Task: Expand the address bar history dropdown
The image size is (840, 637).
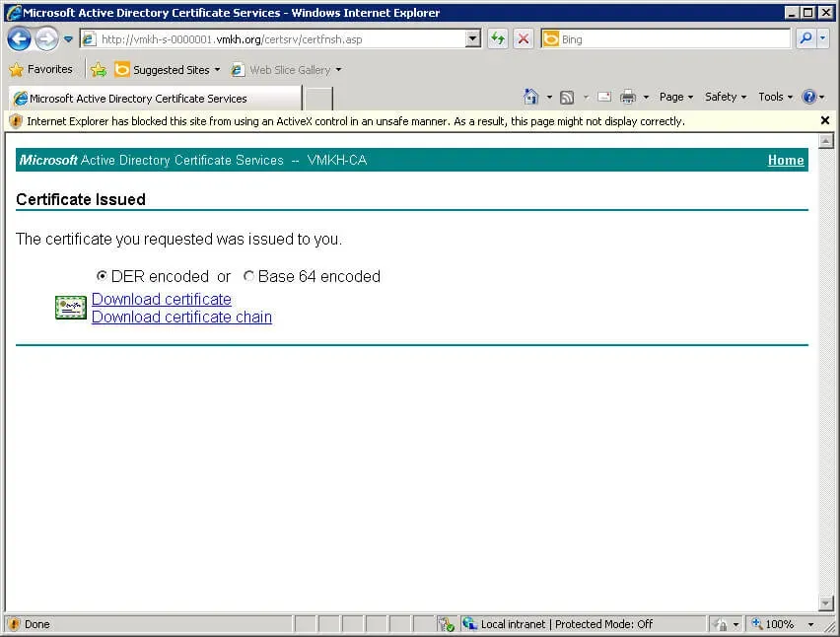Action: 473,39
